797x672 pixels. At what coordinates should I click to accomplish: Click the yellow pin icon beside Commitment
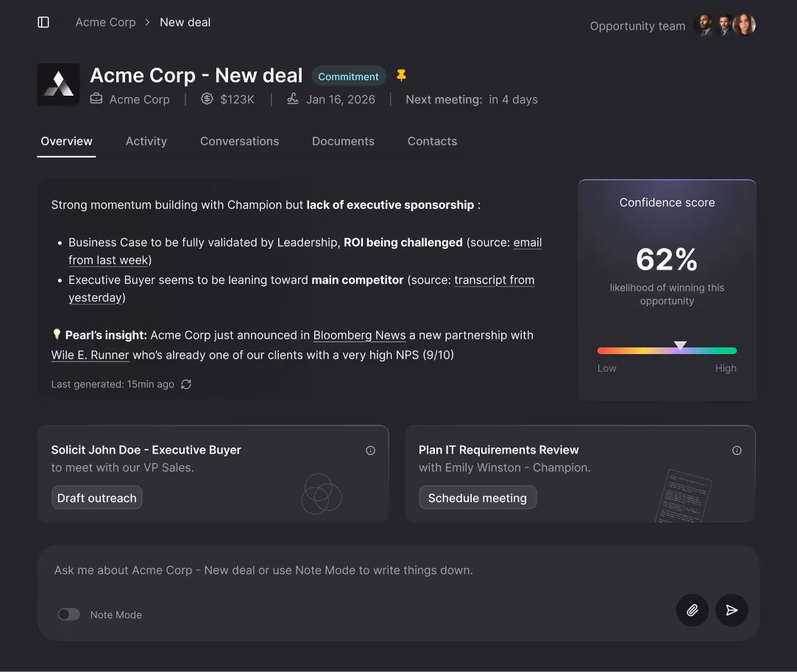click(401, 76)
